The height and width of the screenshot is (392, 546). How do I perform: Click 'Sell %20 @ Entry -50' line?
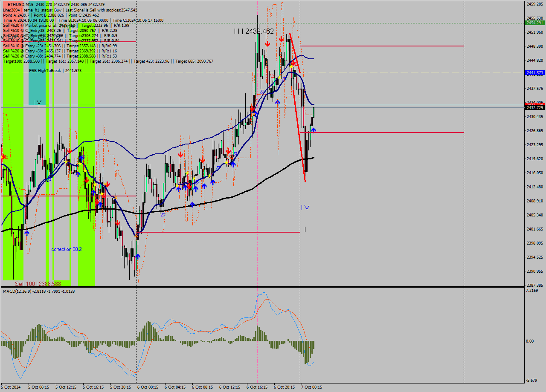[x=60, y=51]
